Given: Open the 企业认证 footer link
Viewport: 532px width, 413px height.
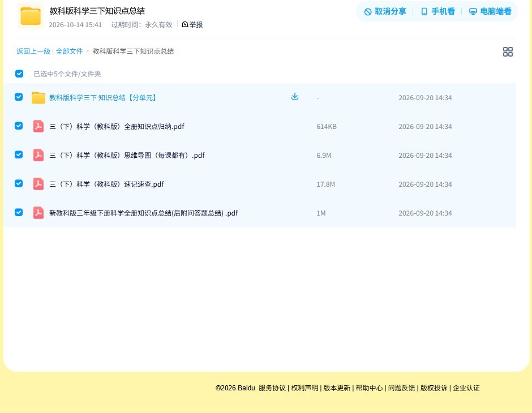Looking at the screenshot, I should pos(466,388).
